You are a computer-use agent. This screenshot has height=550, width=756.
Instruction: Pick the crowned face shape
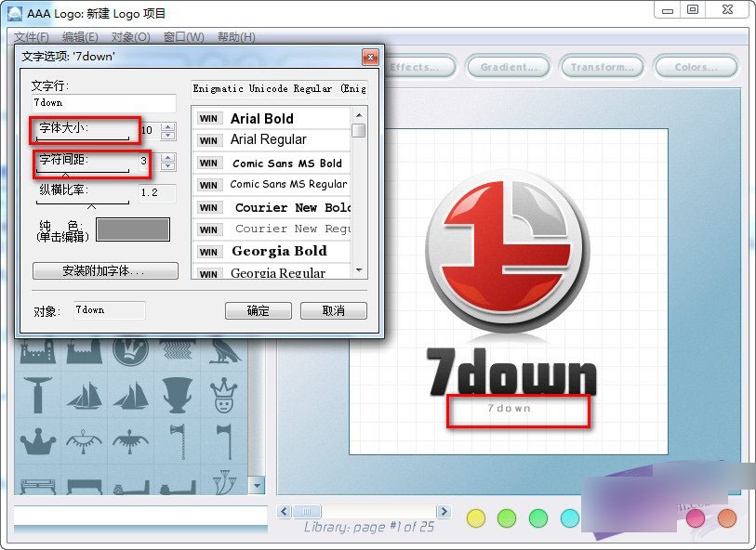(224, 395)
